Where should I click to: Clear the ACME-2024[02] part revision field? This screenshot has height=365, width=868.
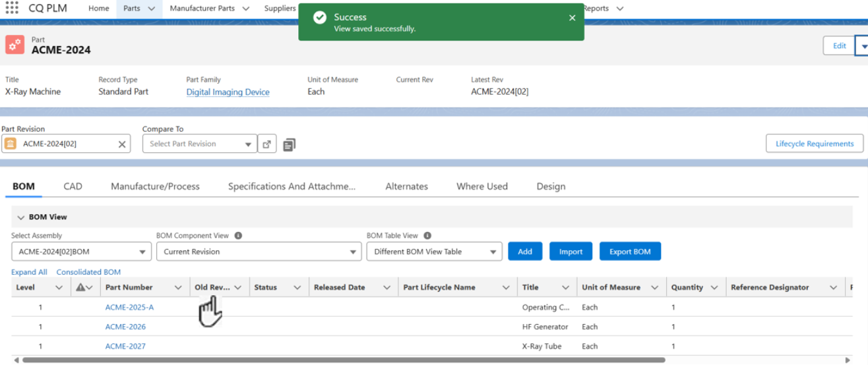click(x=122, y=144)
